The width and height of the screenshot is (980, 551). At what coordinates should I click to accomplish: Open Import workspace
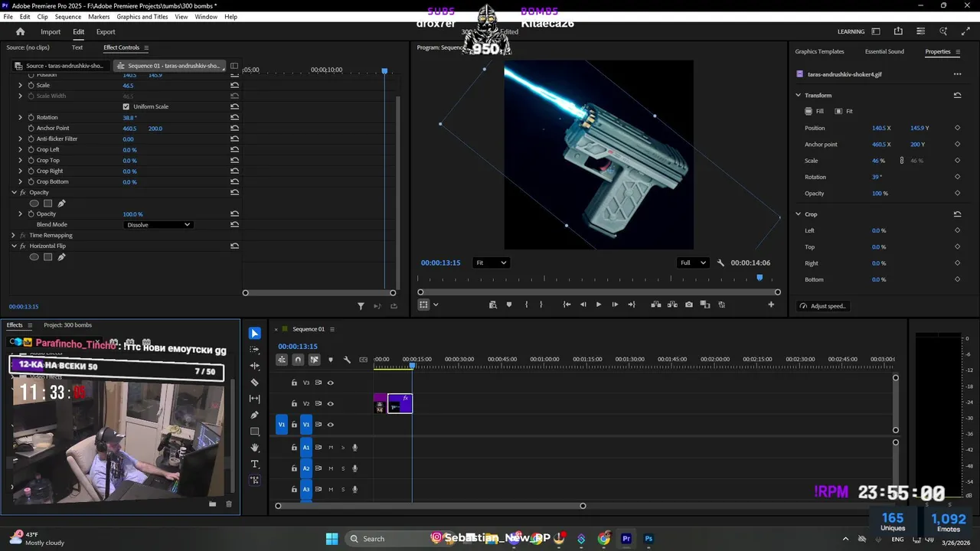coord(51,31)
